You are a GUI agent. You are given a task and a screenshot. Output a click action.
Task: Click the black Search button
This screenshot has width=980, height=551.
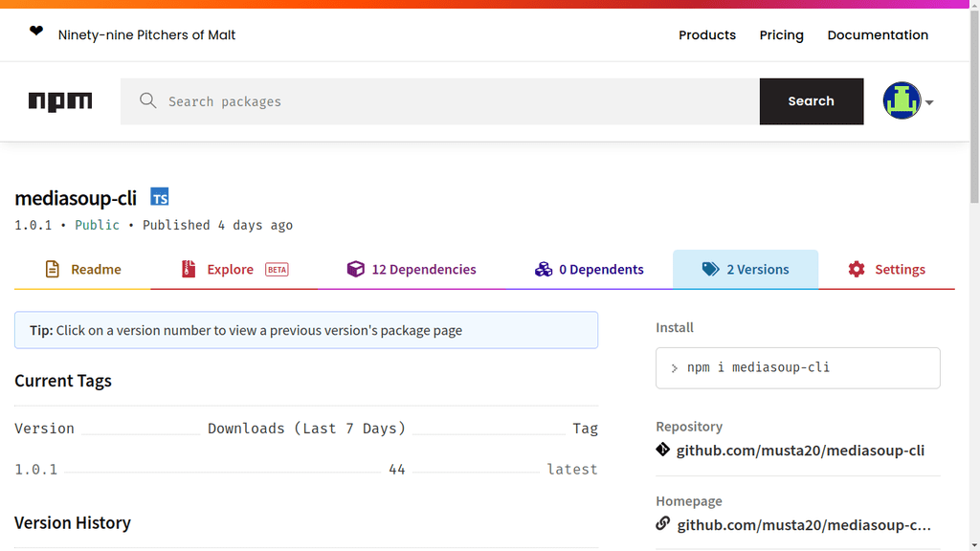click(x=812, y=101)
